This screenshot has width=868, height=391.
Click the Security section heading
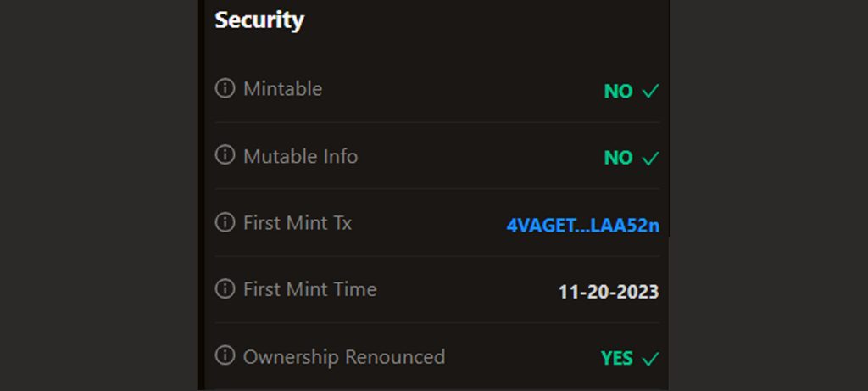[x=259, y=20]
